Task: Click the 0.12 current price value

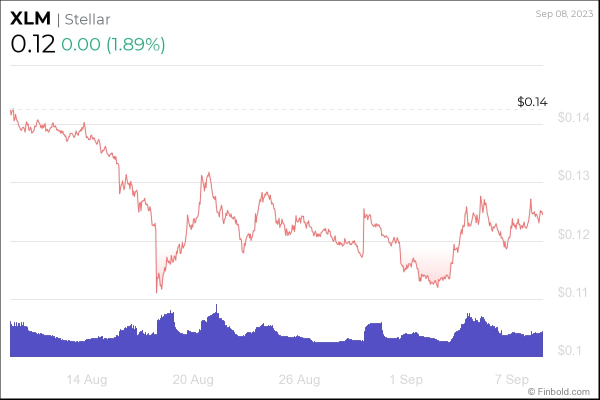Action: coord(30,44)
